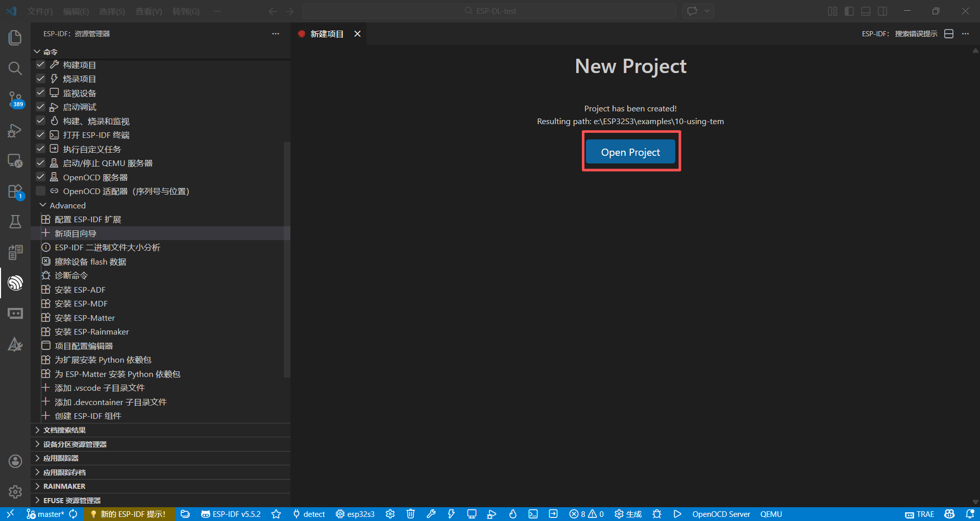Viewport: 980px width, 521px height.
Task: Open Source Control with 389 changes
Action: click(x=15, y=99)
